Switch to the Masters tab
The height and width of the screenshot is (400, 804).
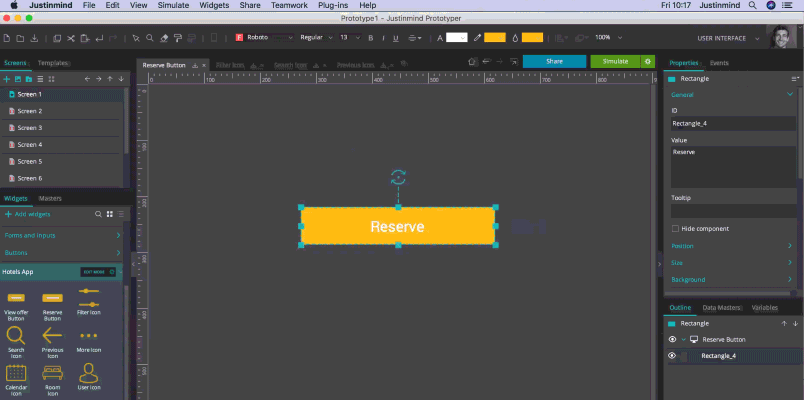tap(50, 198)
